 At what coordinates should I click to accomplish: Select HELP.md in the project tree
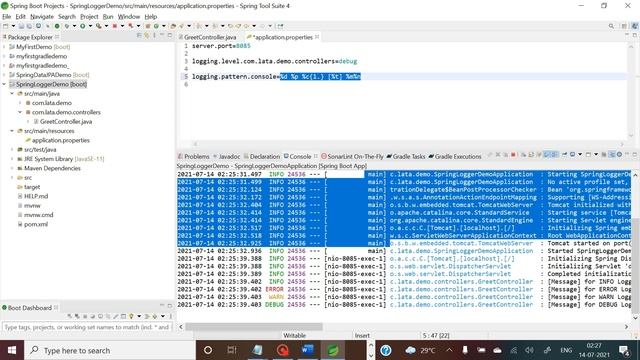point(36,196)
